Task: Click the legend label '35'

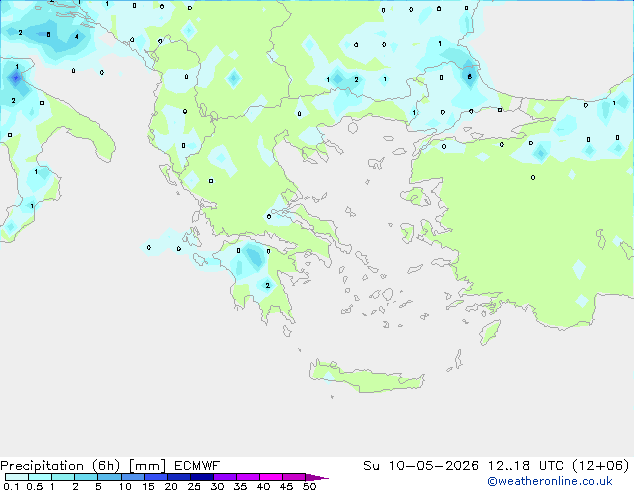Action: 240,486
